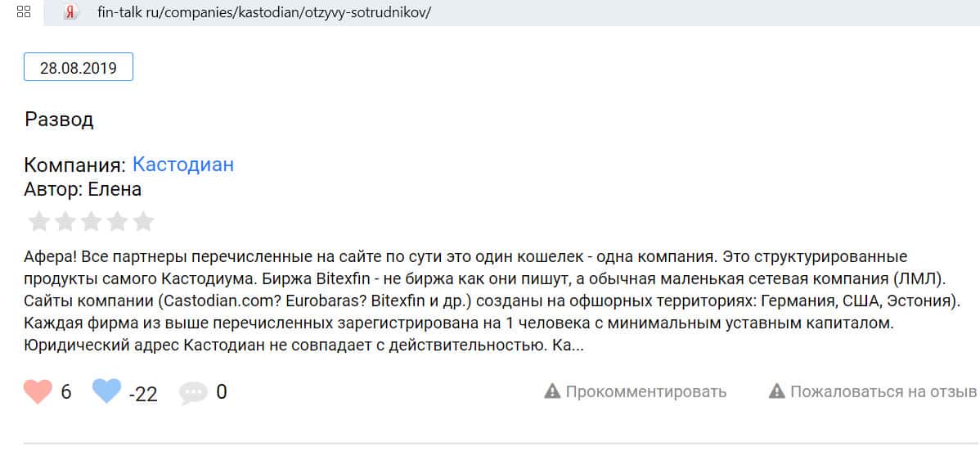
Task: Click the warning icon beside Пожаловаться на отзыв
Action: coord(777,391)
